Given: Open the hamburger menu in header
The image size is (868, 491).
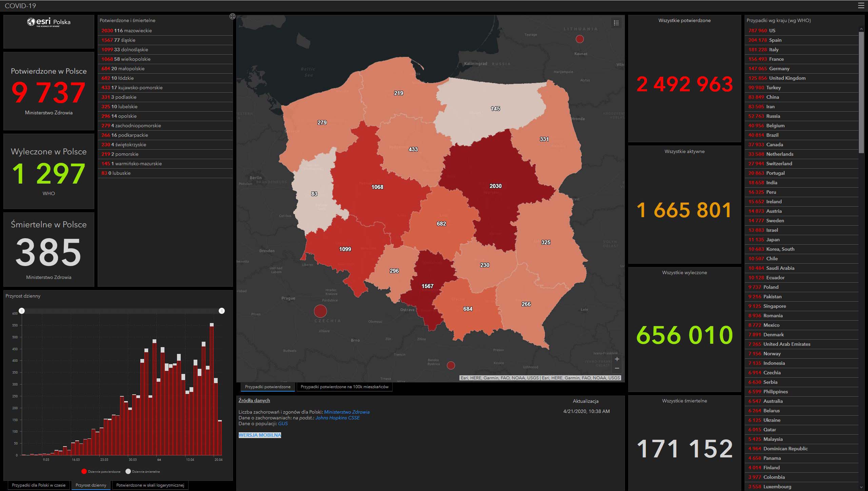Looking at the screenshot, I should (861, 6).
